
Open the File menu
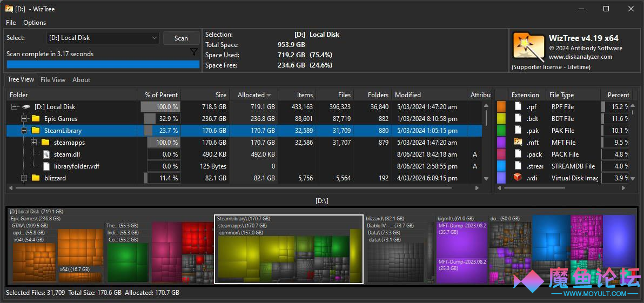pyautogui.click(x=11, y=23)
